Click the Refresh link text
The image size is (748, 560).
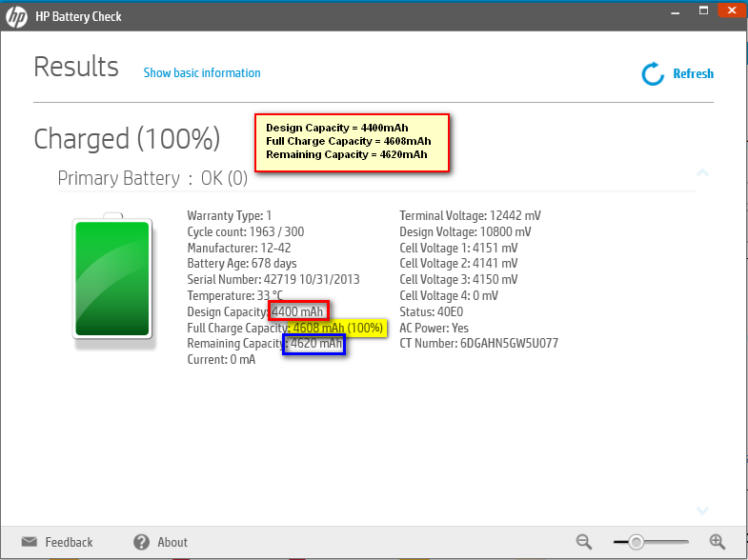point(693,74)
